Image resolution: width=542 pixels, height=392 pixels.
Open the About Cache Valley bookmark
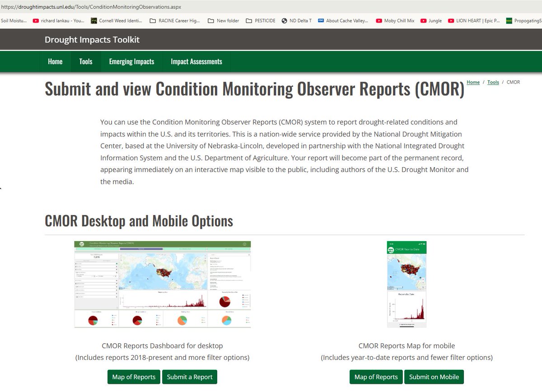tap(343, 21)
